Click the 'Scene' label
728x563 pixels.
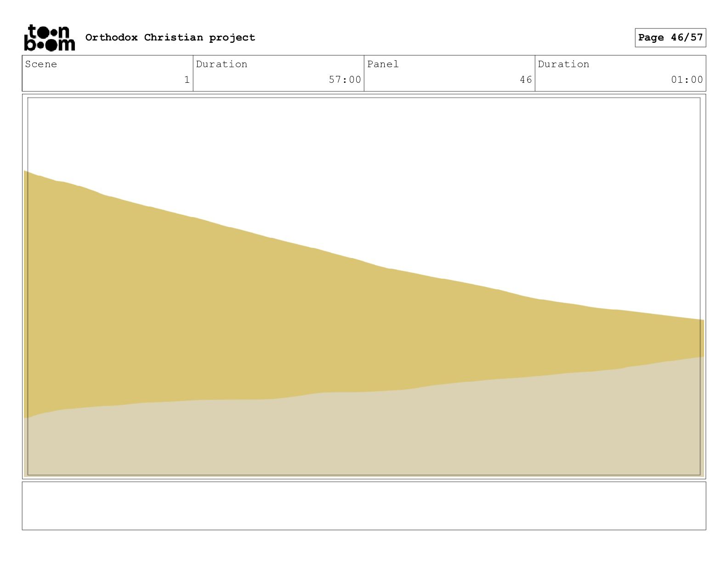click(41, 64)
